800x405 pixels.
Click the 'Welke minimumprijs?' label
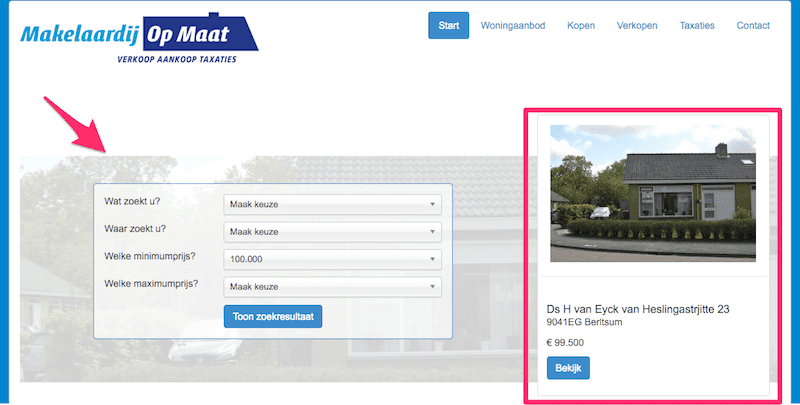point(150,257)
